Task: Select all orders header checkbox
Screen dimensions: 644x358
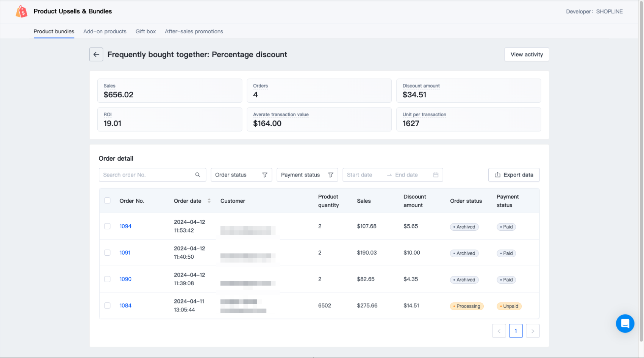Action: [108, 201]
